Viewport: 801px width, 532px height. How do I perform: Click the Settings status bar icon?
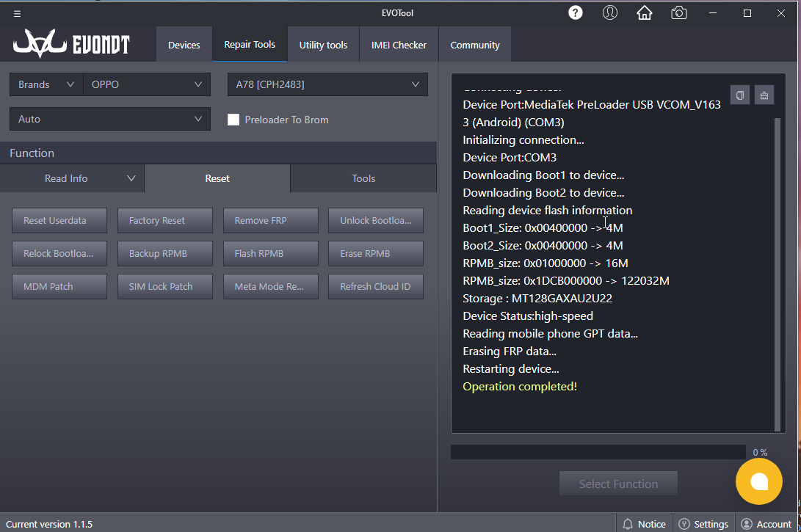point(684,524)
